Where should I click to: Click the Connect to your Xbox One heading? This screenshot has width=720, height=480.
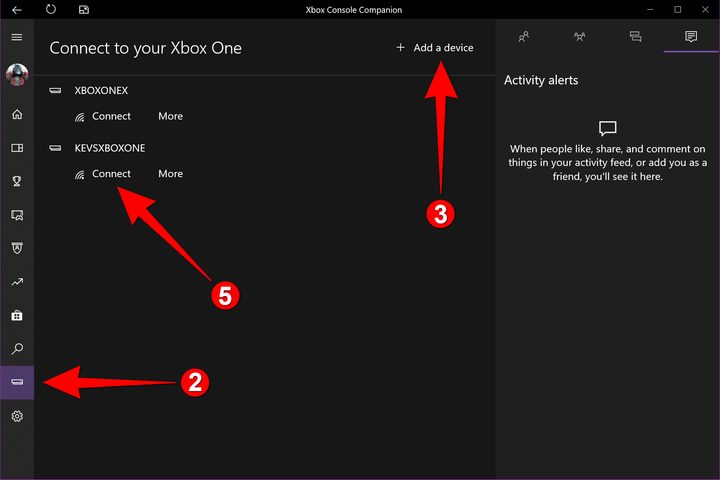(146, 48)
